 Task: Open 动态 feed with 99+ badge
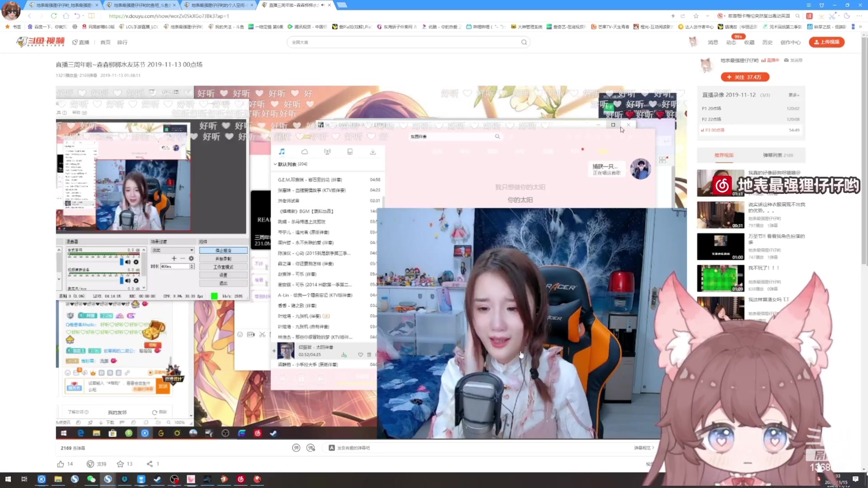pyautogui.click(x=731, y=42)
